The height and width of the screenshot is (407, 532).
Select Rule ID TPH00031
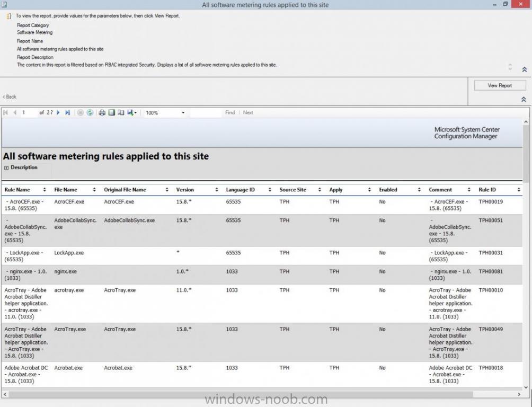click(491, 253)
